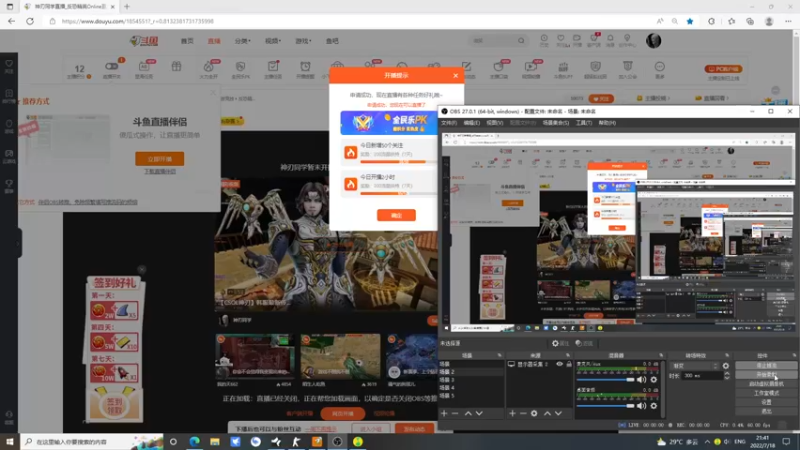Click the Douyu search input field

[492, 41]
